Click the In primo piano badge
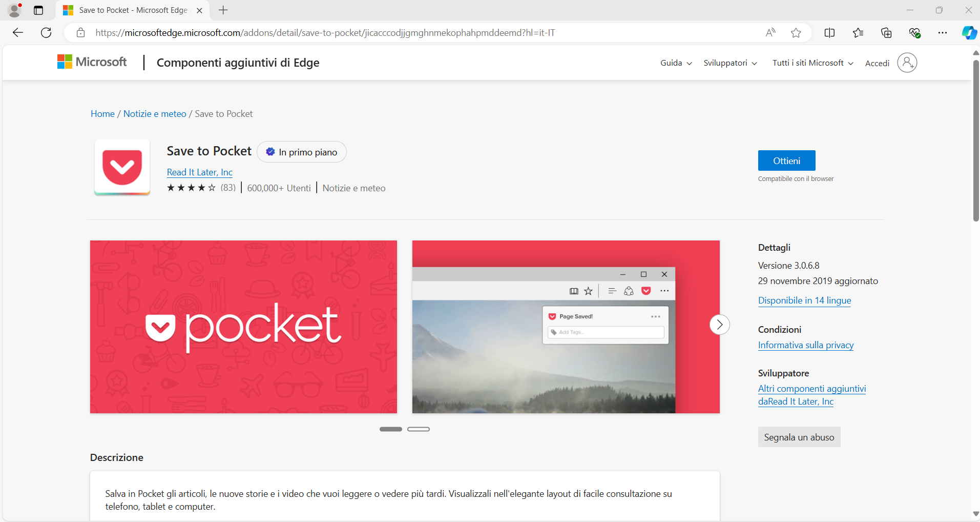Screen dimensions: 980x522 pyautogui.click(x=302, y=152)
